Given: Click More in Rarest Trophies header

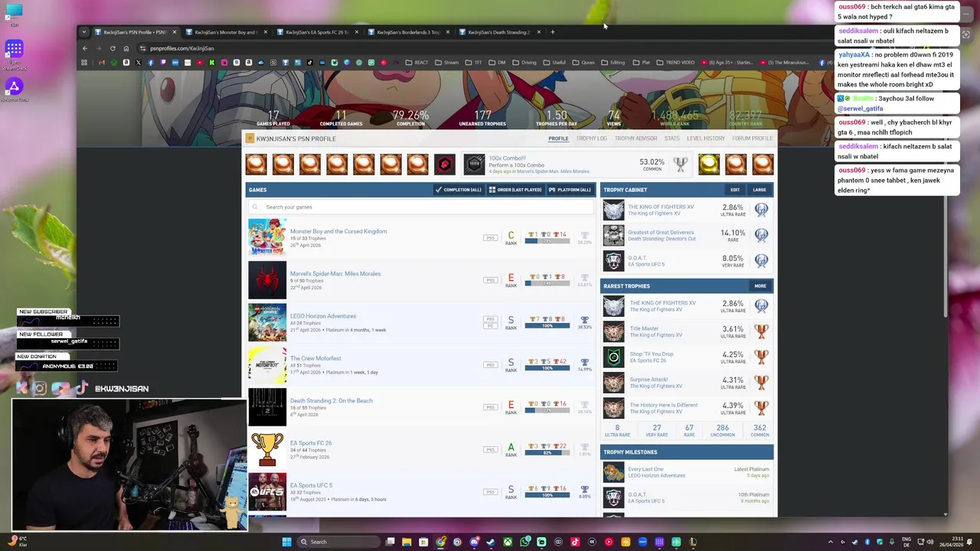Looking at the screenshot, I should point(760,286).
